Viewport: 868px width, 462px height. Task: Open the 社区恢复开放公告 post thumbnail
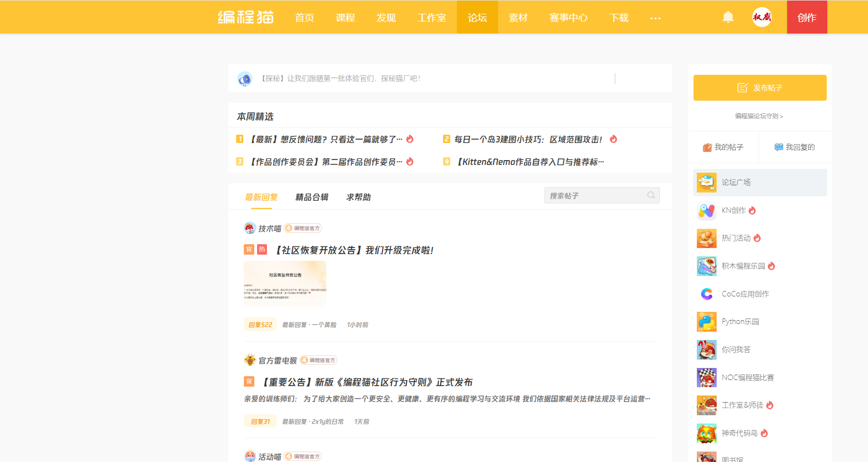point(285,284)
